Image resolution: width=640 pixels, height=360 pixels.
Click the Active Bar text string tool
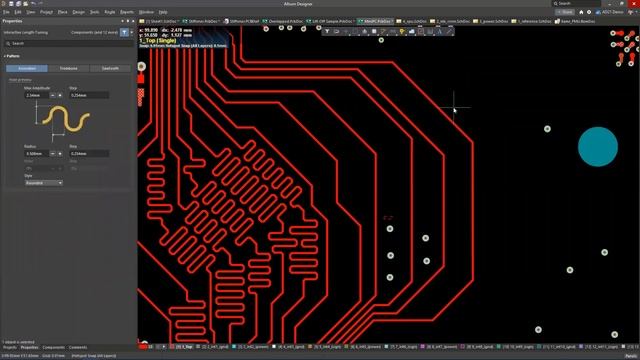(x=440, y=31)
